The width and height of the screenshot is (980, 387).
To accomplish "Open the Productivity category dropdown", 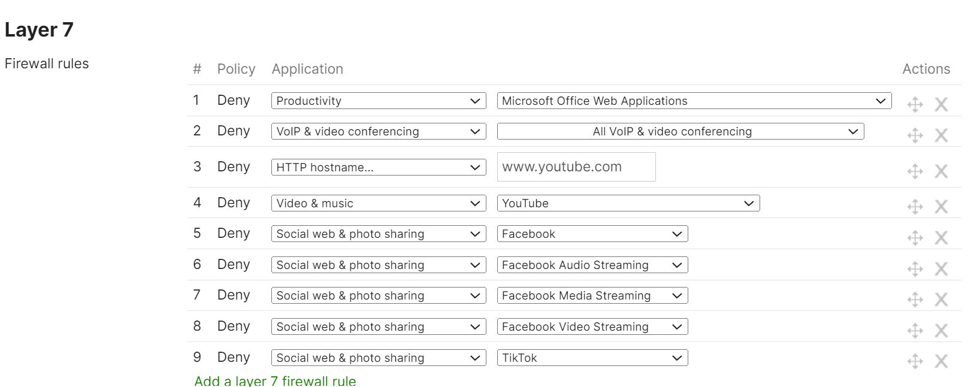I will click(379, 101).
